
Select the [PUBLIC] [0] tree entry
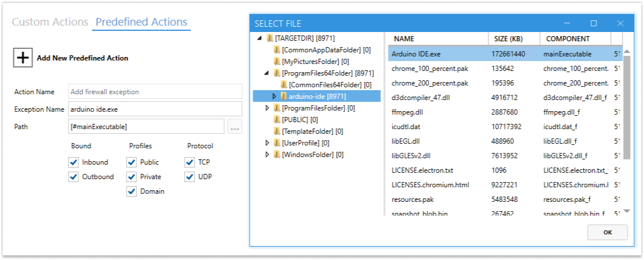[x=300, y=120]
